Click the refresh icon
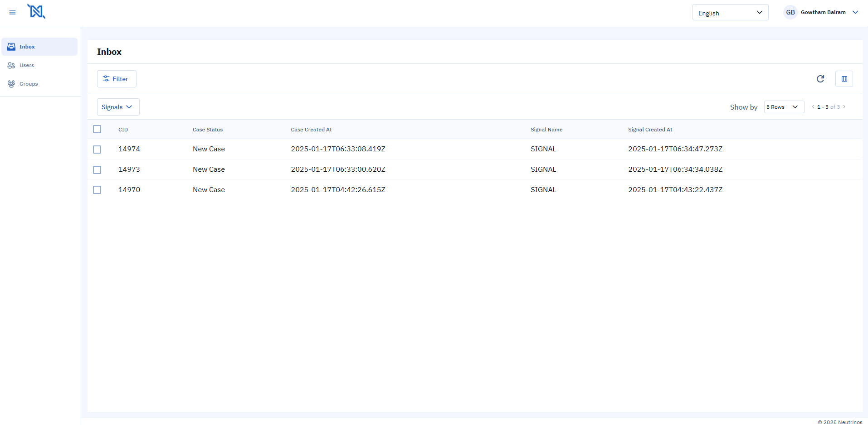The height and width of the screenshot is (425, 868). pyautogui.click(x=820, y=79)
